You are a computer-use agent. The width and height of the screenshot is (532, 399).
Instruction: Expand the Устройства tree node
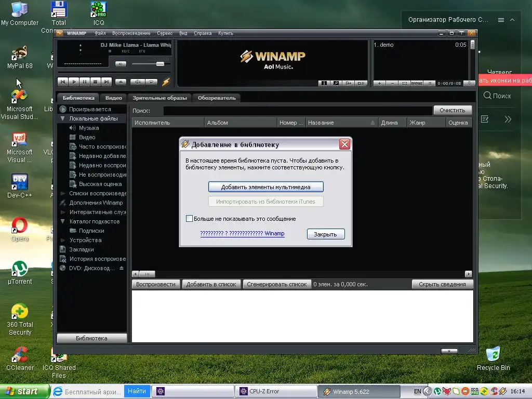(x=63, y=240)
